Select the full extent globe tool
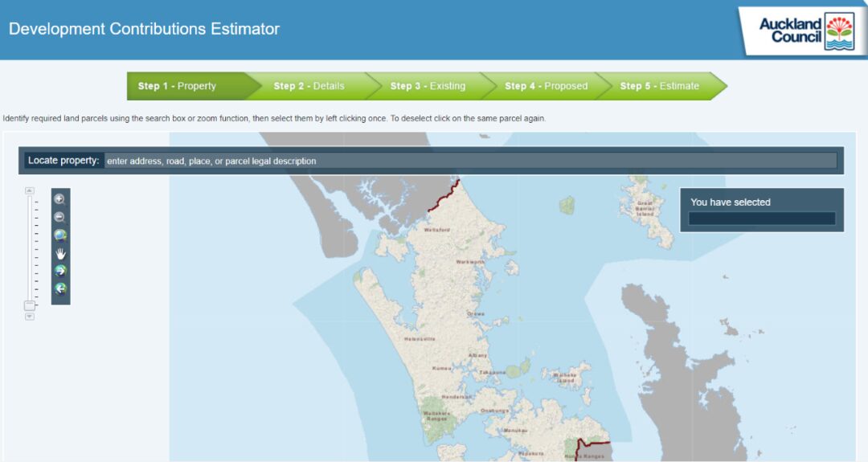868x462 pixels. pyautogui.click(x=59, y=235)
